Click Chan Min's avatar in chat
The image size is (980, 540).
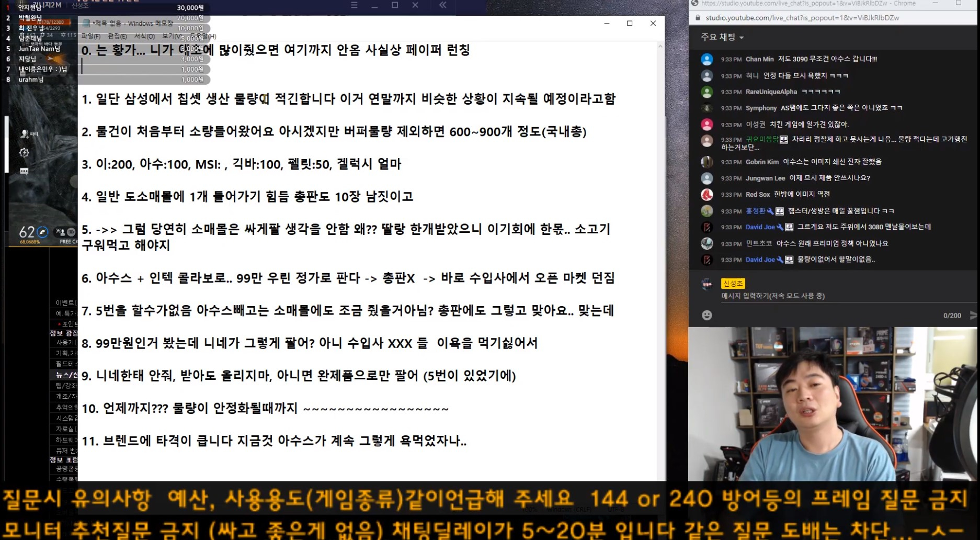pos(706,59)
